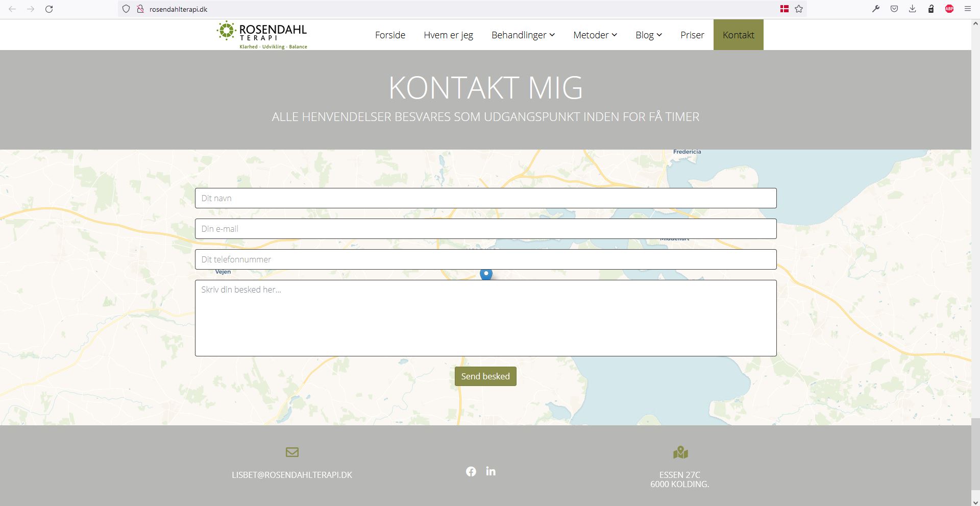Open the Priser menu item
The image size is (980, 506).
[x=692, y=35]
